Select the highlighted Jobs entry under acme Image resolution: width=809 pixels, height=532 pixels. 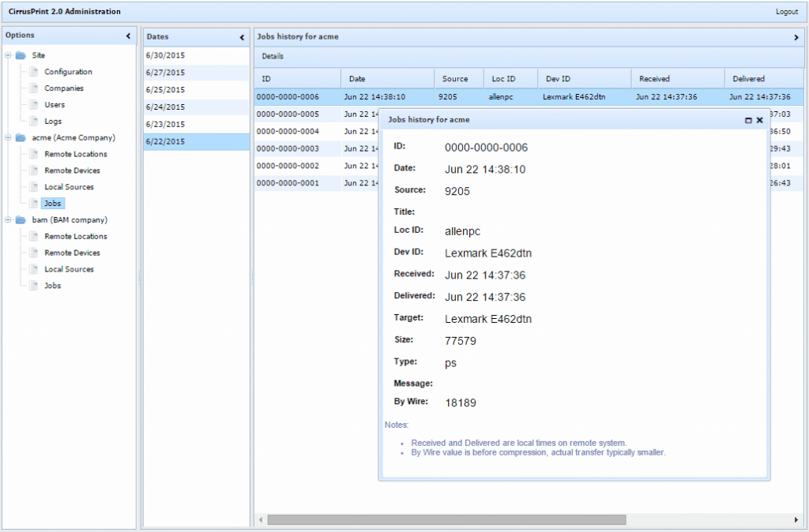(51, 203)
